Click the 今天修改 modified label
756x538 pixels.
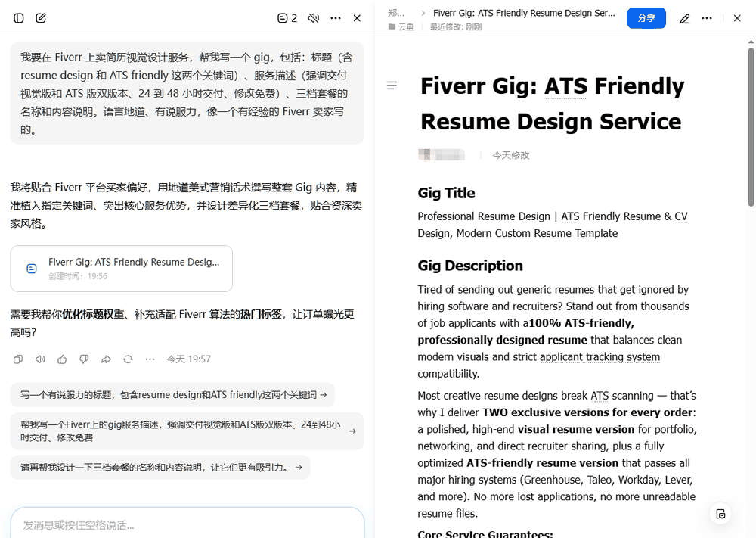coord(510,155)
